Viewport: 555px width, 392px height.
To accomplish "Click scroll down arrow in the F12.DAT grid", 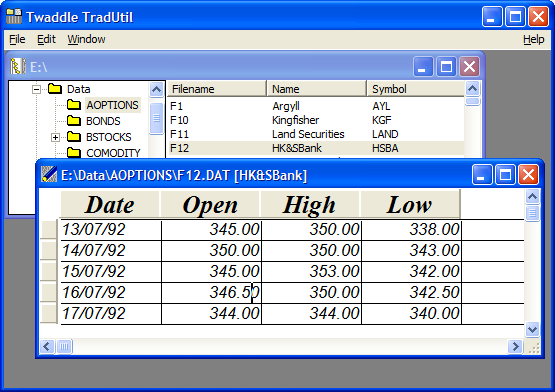I will [x=532, y=329].
